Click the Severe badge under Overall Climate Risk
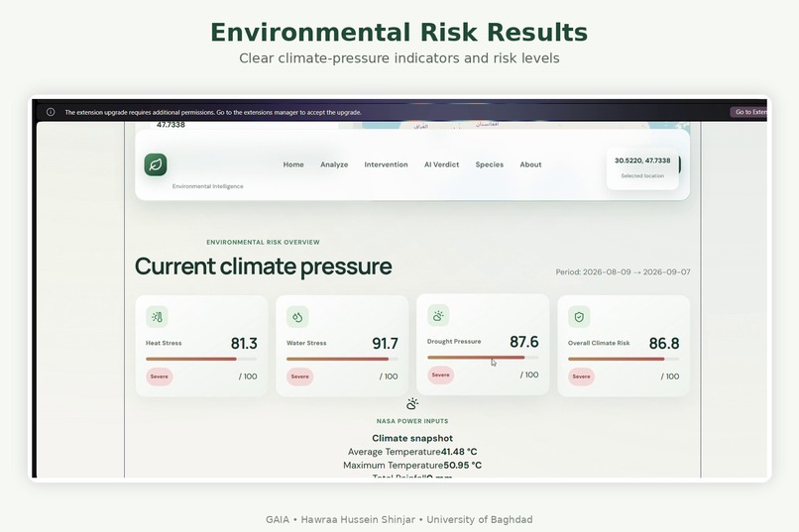 point(582,376)
